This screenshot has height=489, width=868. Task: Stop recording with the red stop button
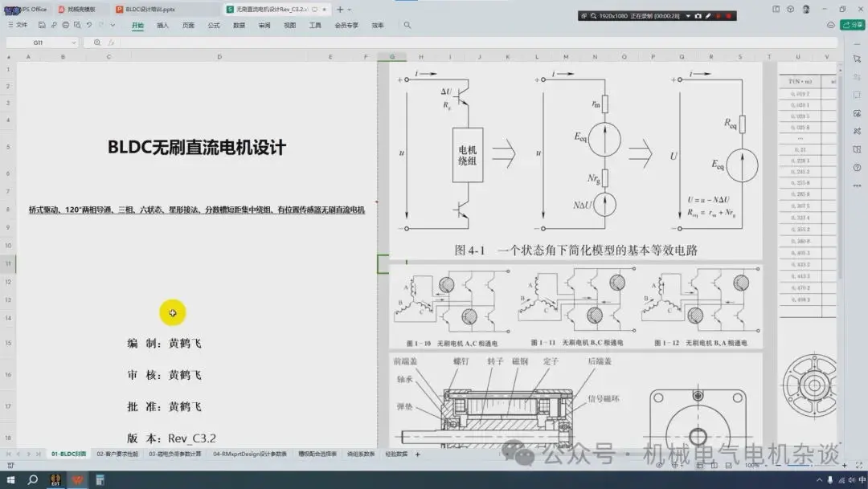point(728,16)
